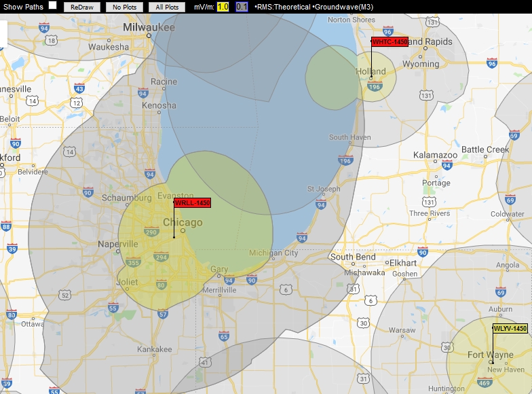Enable the Show Paths checkbox
The image size is (532, 394).
pyautogui.click(x=53, y=5)
